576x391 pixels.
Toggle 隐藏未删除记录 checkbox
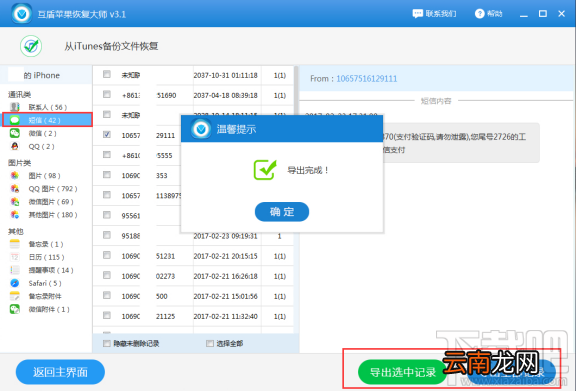click(107, 344)
